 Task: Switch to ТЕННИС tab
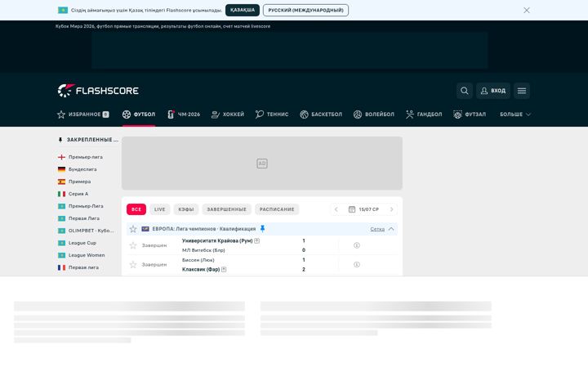coord(272,114)
